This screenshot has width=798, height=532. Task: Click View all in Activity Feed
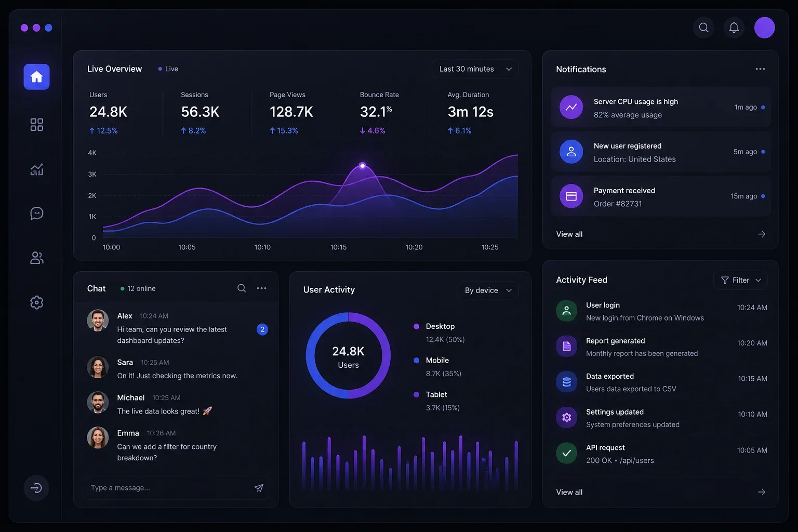pos(569,492)
